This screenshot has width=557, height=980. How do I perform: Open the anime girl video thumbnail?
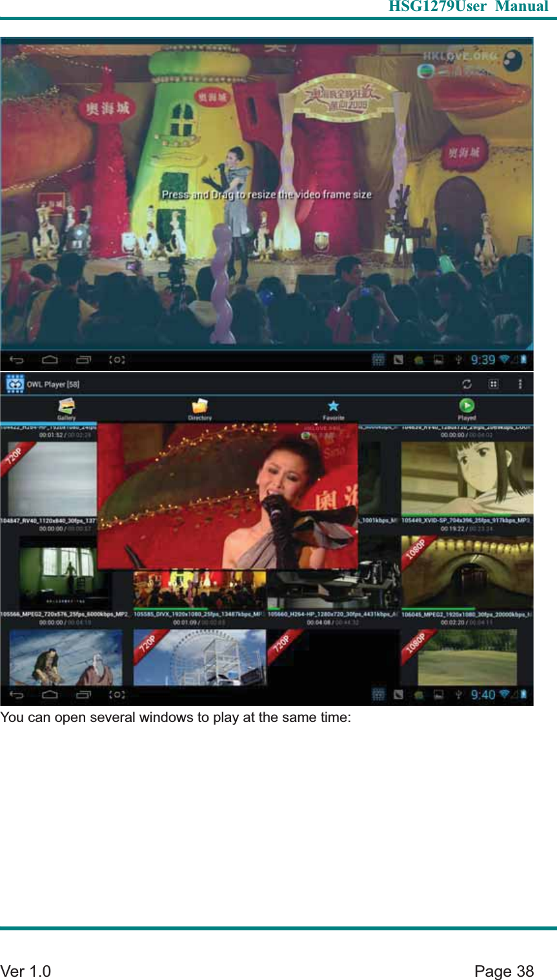(467, 478)
